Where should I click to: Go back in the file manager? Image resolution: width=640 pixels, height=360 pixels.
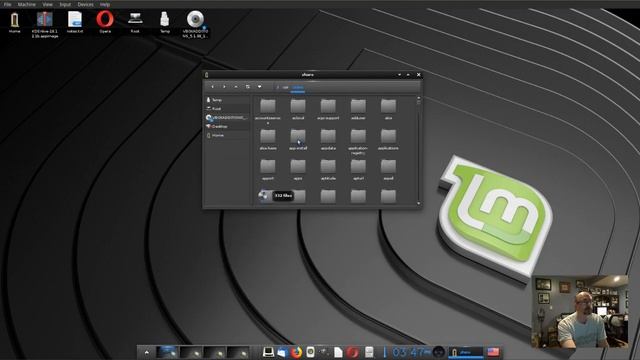tap(212, 87)
